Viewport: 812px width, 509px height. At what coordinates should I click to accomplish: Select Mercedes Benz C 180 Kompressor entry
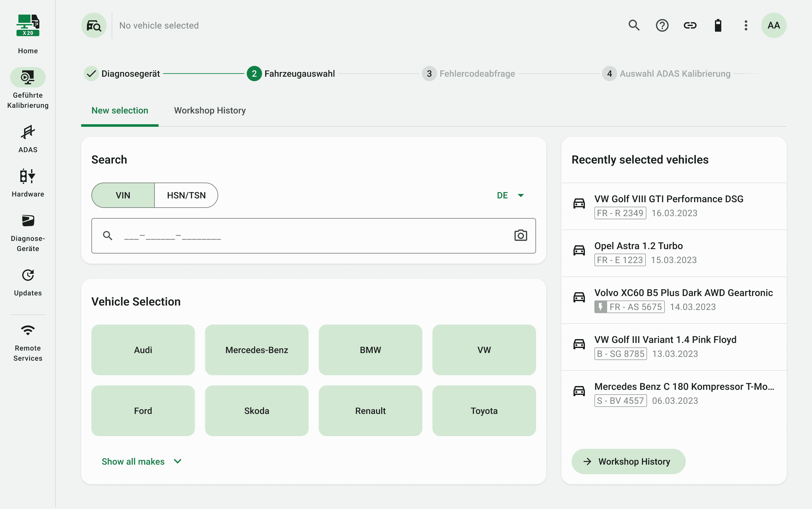[x=674, y=394]
